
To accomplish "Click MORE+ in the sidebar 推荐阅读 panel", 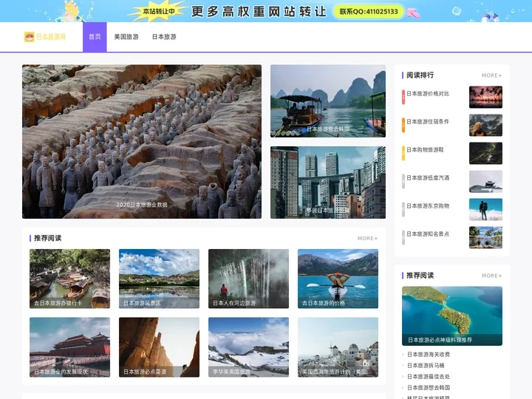I will point(491,276).
